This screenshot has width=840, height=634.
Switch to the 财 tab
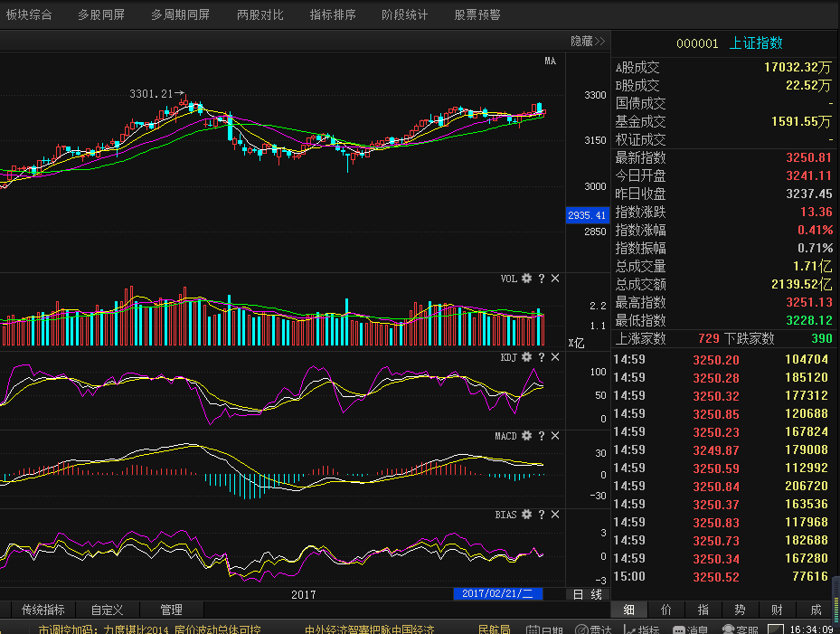coord(777,610)
